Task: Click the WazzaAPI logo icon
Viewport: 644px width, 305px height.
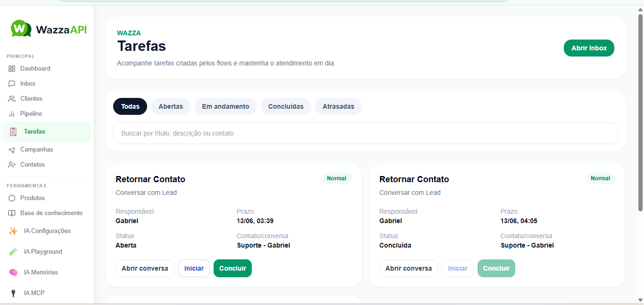Action: (21, 29)
